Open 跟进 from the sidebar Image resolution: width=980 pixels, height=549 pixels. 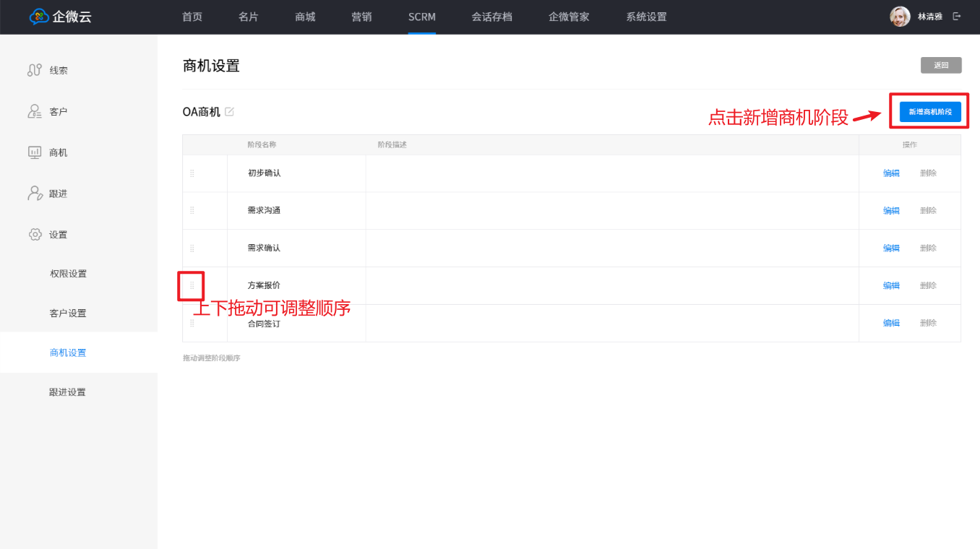(x=58, y=194)
